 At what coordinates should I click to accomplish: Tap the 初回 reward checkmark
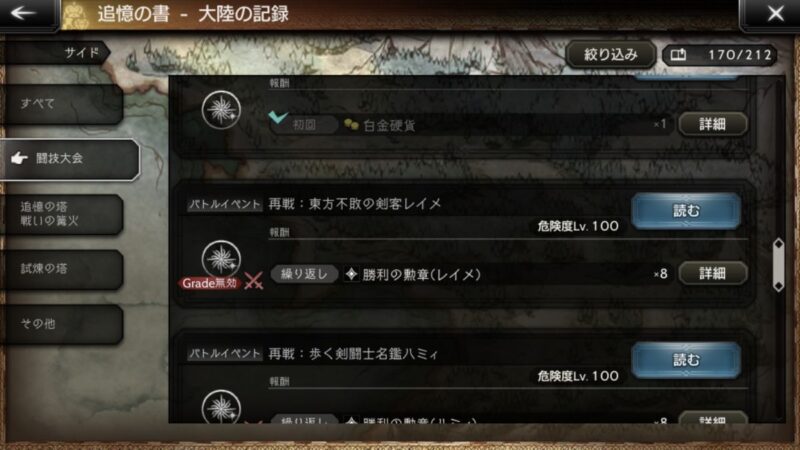(x=278, y=117)
